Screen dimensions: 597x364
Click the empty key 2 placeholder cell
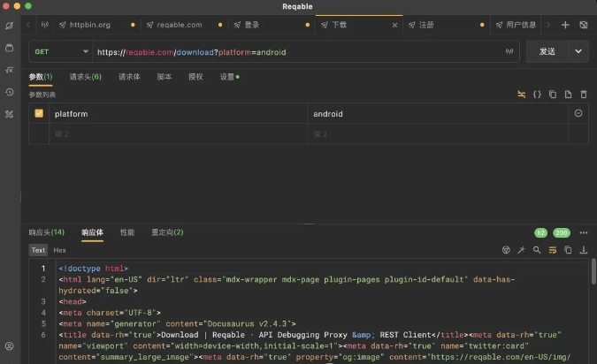[178, 134]
